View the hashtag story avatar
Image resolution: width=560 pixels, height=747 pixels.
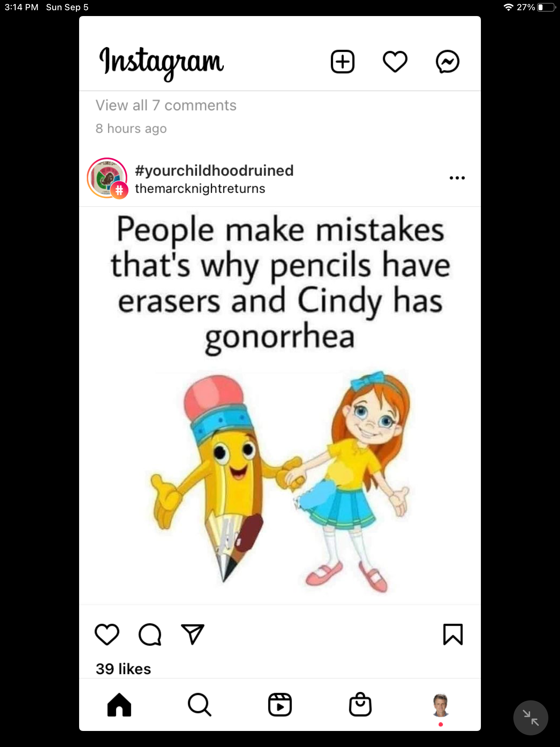(x=107, y=178)
